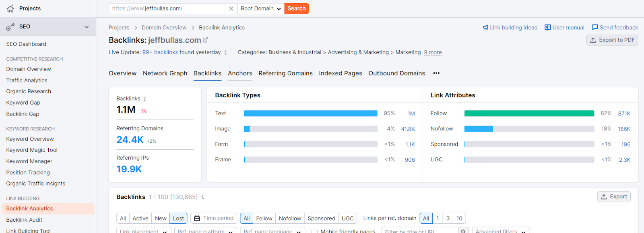Set links per ref. domain to 10
Screen dimensions: 644x233
point(459,218)
